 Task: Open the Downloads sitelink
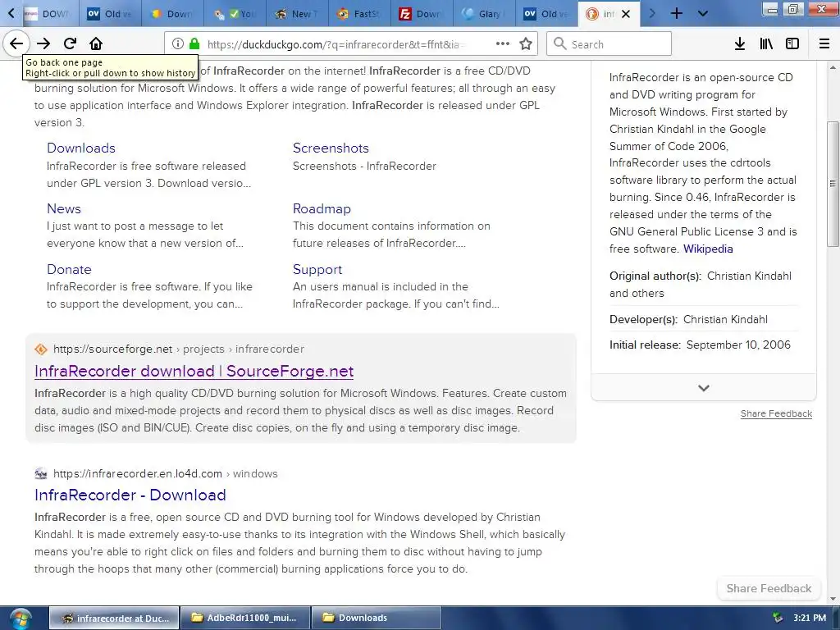tap(81, 148)
